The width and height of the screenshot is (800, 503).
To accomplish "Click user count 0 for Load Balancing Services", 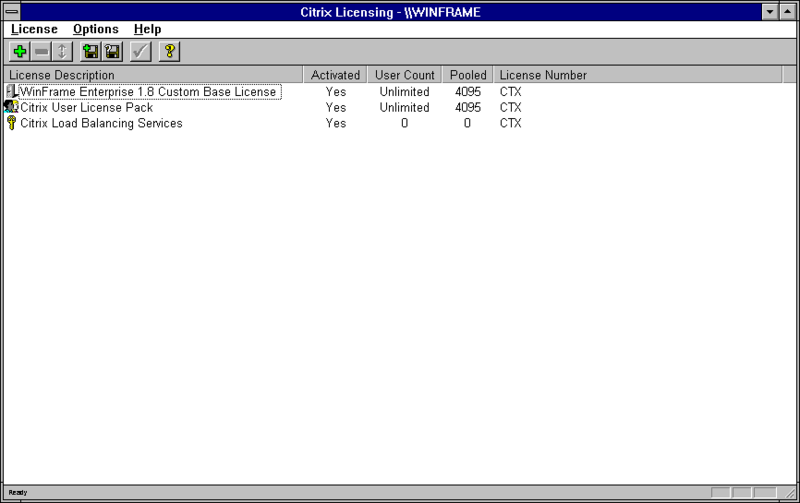I will click(404, 123).
